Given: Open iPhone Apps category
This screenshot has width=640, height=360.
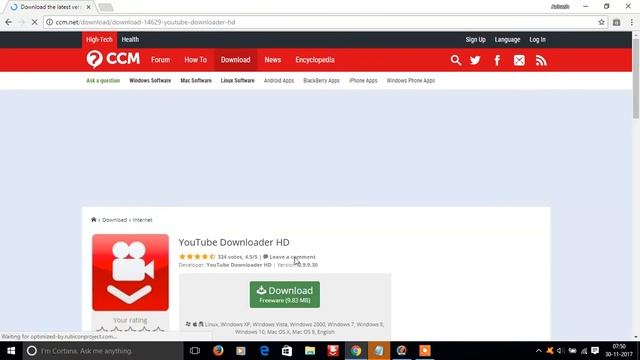Looking at the screenshot, I should click(363, 80).
